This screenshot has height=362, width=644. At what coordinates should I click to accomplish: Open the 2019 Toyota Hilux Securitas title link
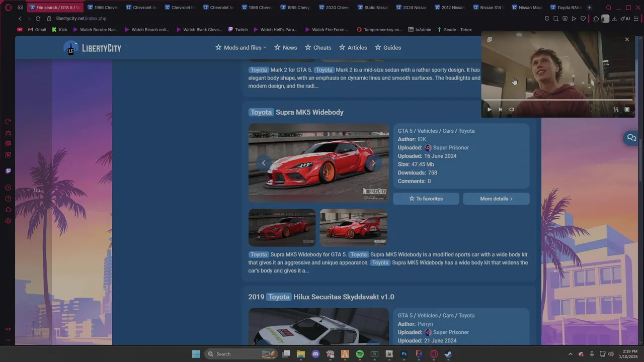tap(321, 297)
